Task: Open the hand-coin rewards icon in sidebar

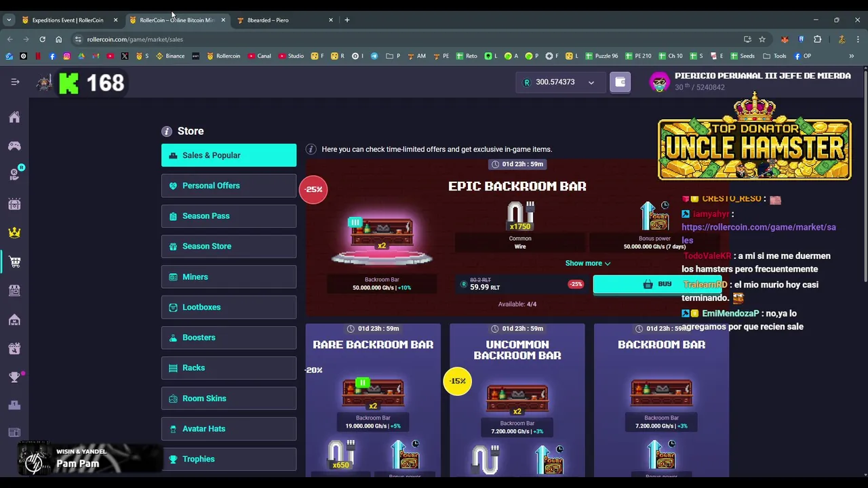Action: tap(14, 175)
